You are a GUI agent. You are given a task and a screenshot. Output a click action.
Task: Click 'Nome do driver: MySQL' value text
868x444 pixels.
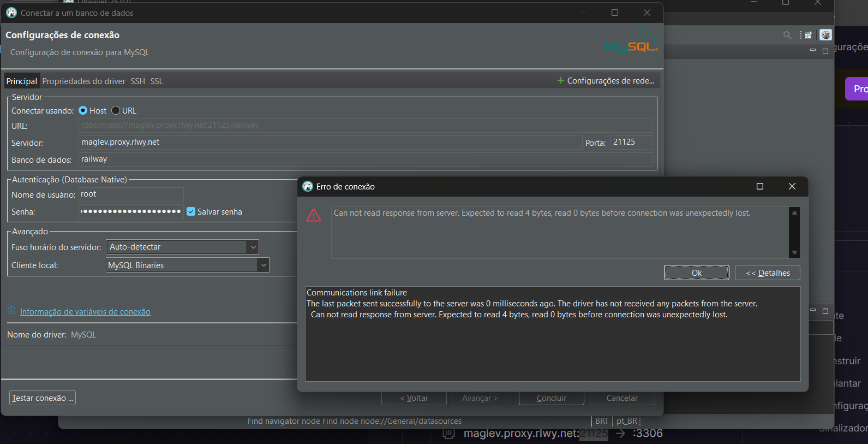tap(83, 335)
